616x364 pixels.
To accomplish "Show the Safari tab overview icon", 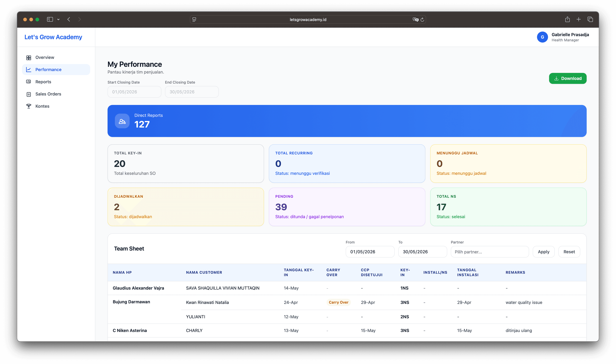I will pyautogui.click(x=590, y=19).
